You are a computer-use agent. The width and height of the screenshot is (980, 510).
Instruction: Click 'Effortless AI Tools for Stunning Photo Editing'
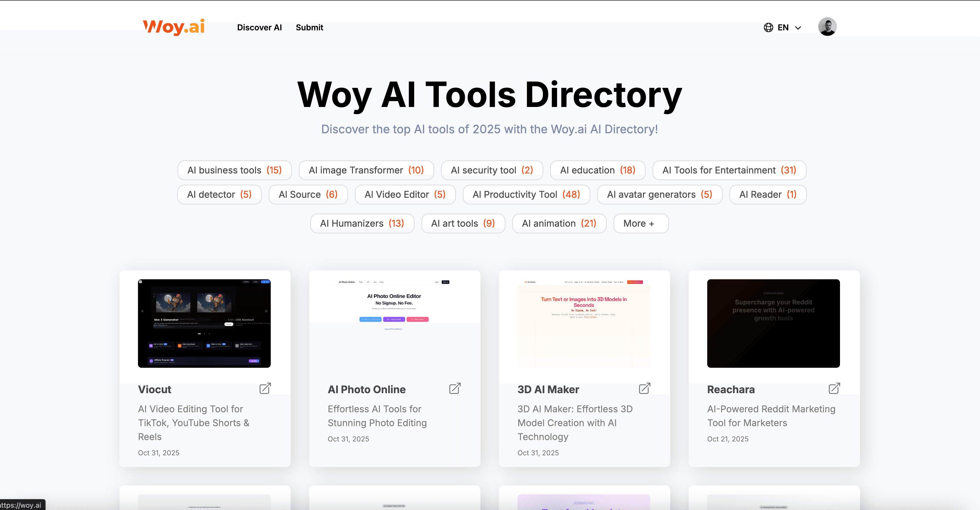click(x=377, y=416)
